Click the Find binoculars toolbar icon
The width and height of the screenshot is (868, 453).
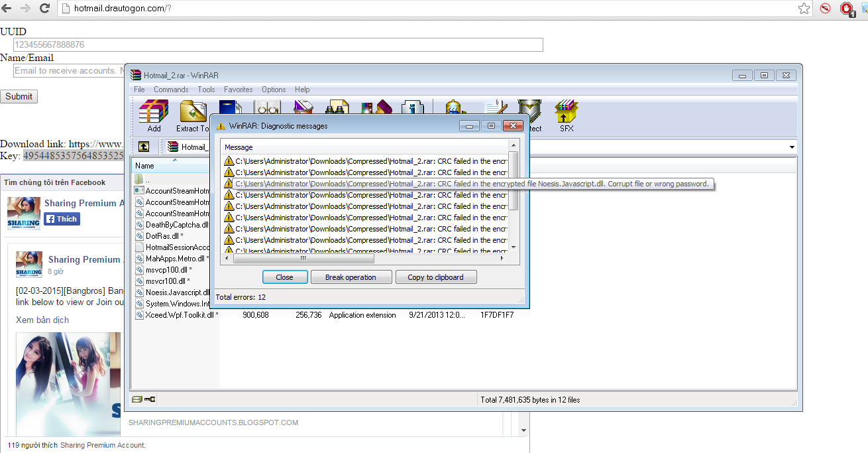point(338,107)
